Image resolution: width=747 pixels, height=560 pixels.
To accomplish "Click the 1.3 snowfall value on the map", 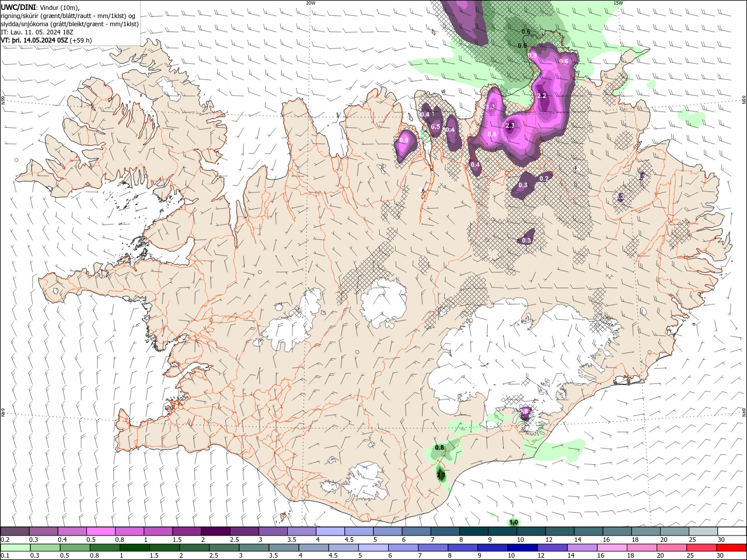I will click(x=490, y=107).
